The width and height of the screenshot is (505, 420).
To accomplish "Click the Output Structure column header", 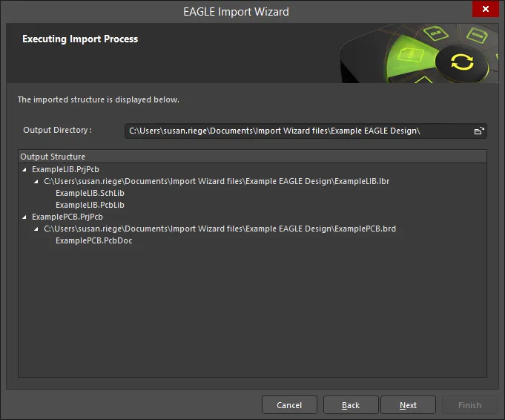I will coord(252,157).
